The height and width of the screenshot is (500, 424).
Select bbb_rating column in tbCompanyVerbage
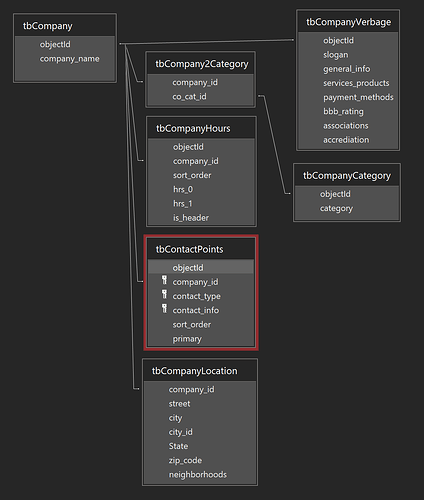point(348,111)
